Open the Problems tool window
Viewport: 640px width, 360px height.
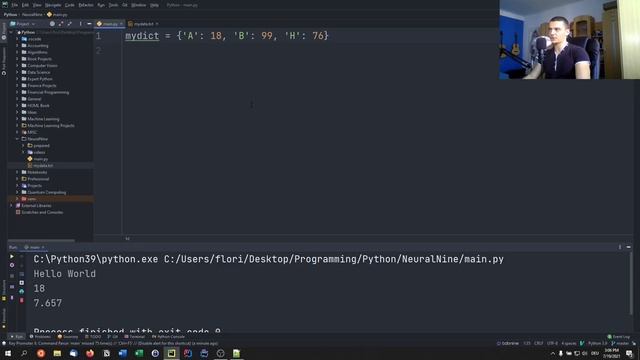[x=40, y=337]
